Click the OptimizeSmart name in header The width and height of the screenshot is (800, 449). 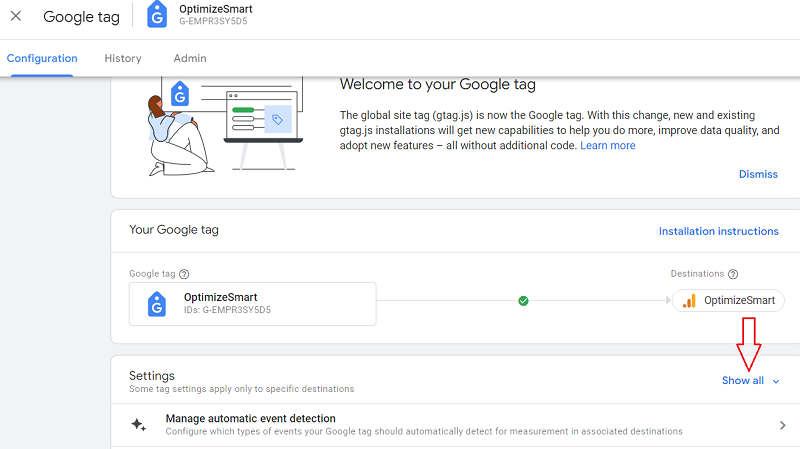click(215, 9)
